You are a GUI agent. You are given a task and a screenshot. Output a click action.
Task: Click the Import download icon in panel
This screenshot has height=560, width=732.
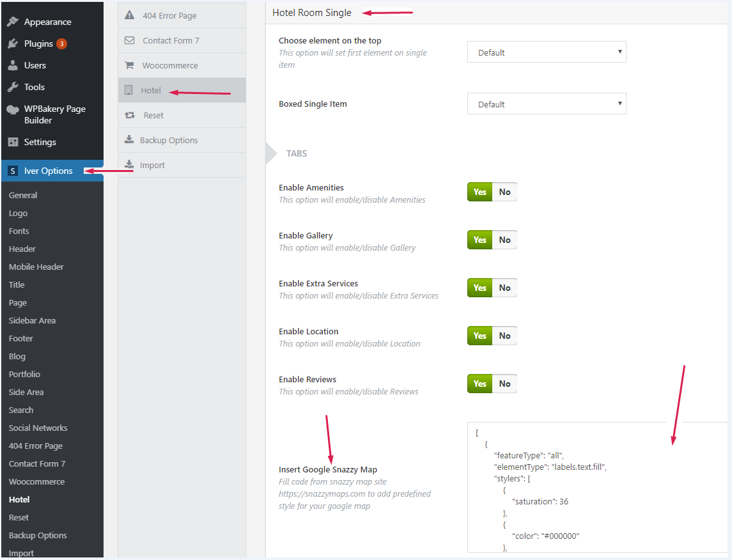click(129, 164)
